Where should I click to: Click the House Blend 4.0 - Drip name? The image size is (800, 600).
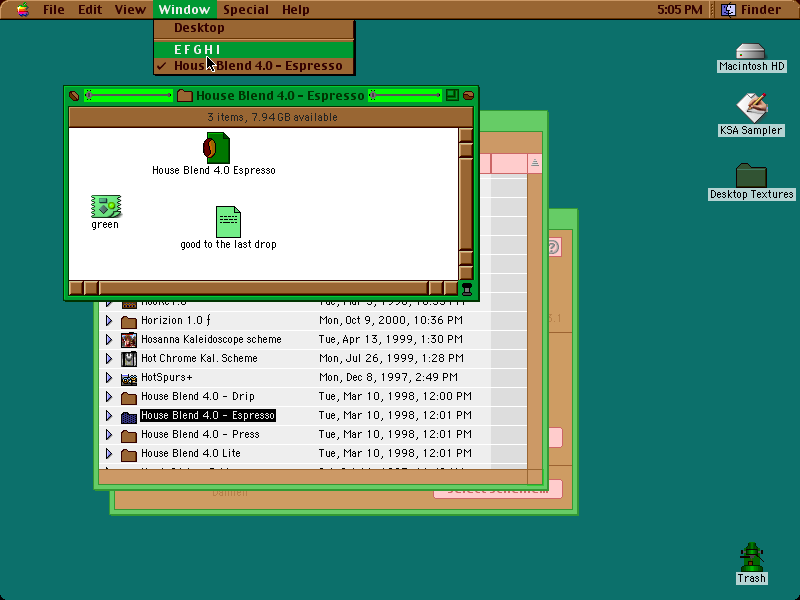click(197, 396)
